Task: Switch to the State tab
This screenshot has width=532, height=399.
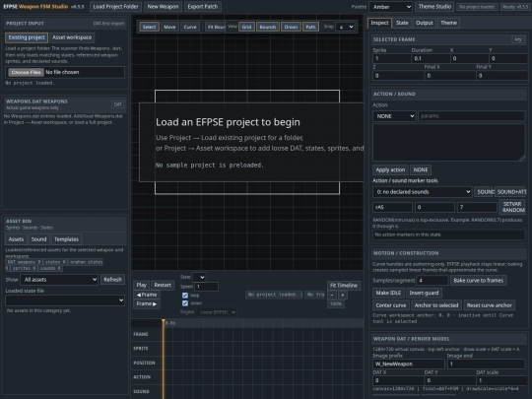Action: (402, 23)
